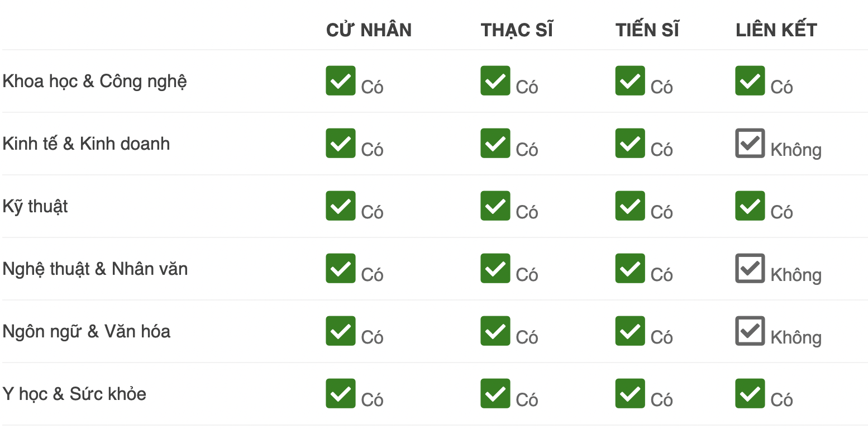Click Liên kết green check for Y học & Sức khỏe
The height and width of the screenshot is (429, 868).
click(x=750, y=394)
